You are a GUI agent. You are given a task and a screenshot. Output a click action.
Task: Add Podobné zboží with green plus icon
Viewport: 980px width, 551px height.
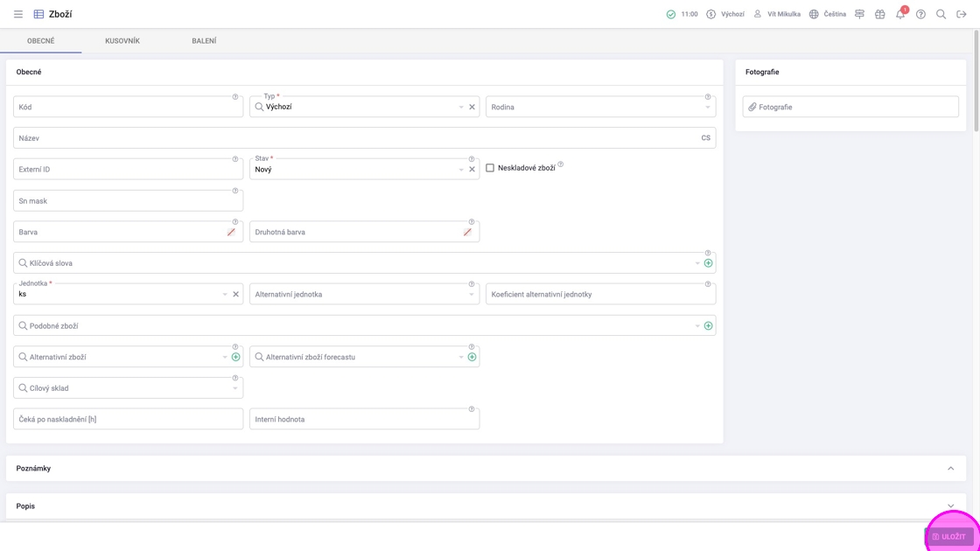tap(708, 326)
